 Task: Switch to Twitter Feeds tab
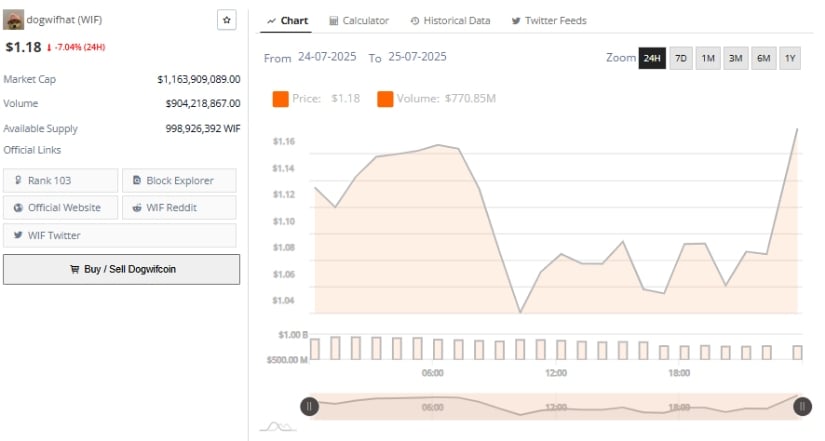pos(549,21)
